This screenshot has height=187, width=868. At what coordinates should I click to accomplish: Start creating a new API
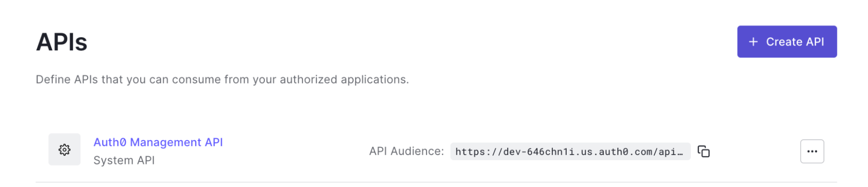(x=787, y=42)
